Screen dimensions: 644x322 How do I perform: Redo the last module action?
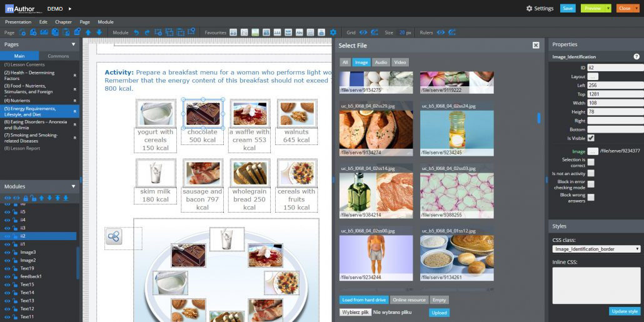[148, 33]
